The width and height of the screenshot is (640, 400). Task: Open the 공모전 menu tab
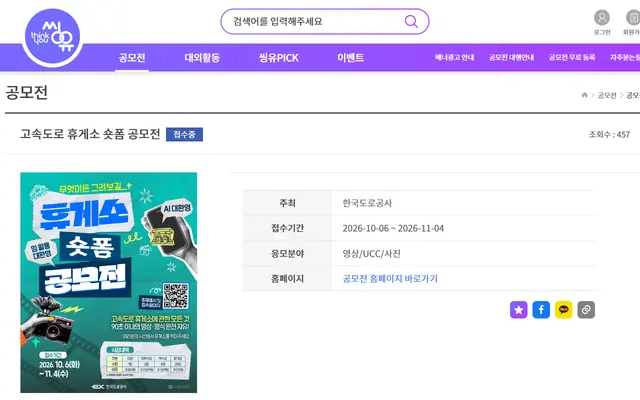click(132, 58)
